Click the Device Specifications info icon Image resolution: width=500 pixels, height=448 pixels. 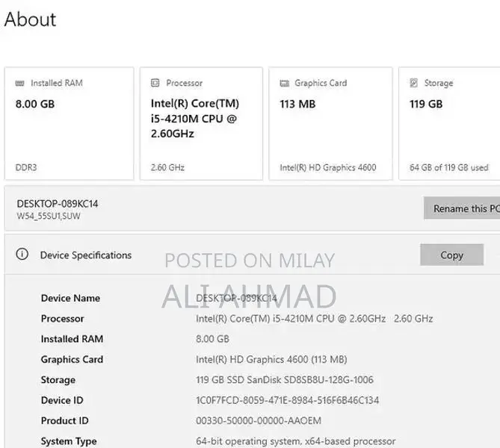22,255
